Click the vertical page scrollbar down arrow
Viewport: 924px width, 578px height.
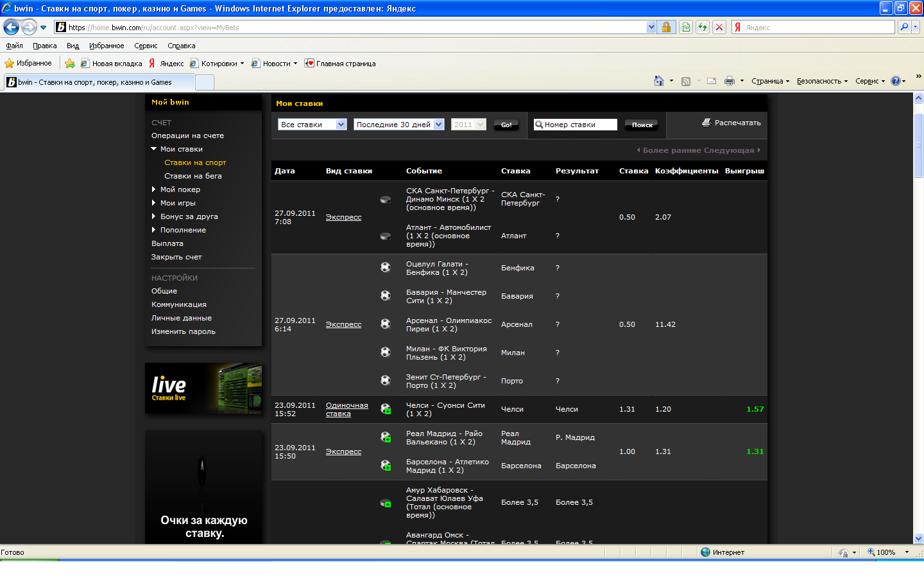(x=918, y=538)
